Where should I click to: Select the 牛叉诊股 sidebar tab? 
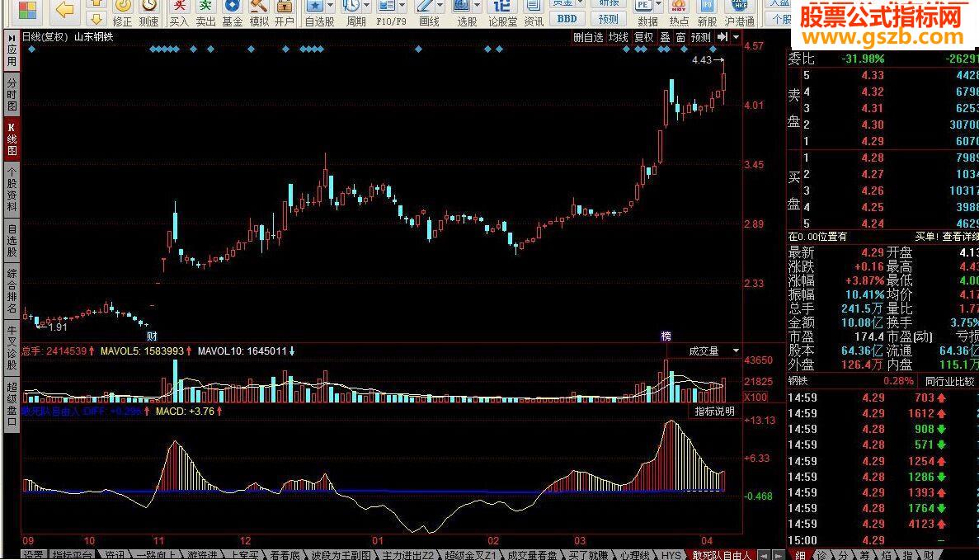12,348
